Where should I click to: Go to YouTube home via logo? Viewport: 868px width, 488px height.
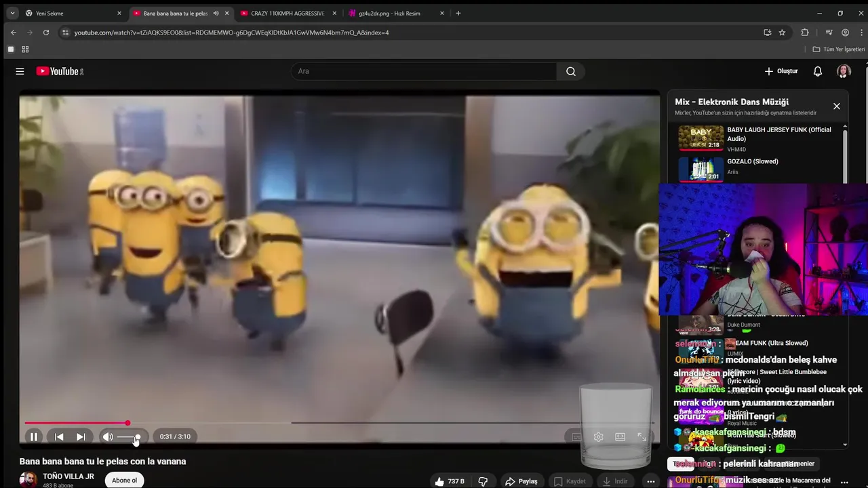click(x=60, y=71)
